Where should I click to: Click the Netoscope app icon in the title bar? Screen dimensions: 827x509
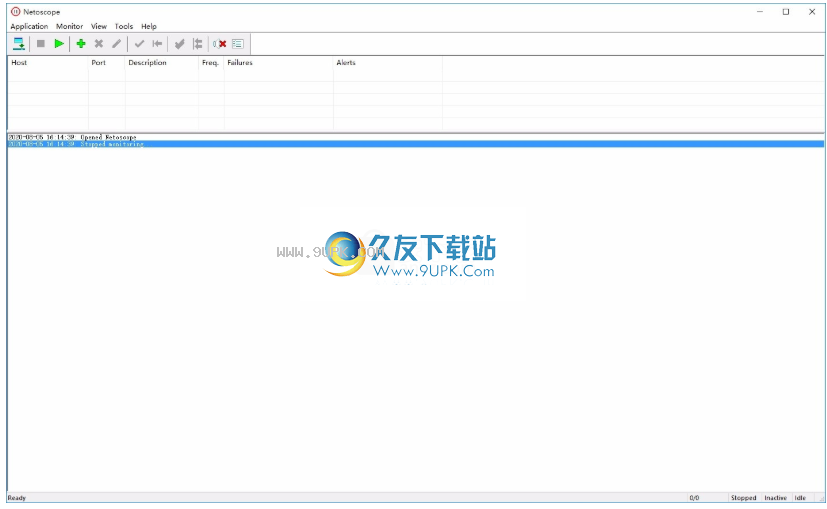(x=16, y=12)
